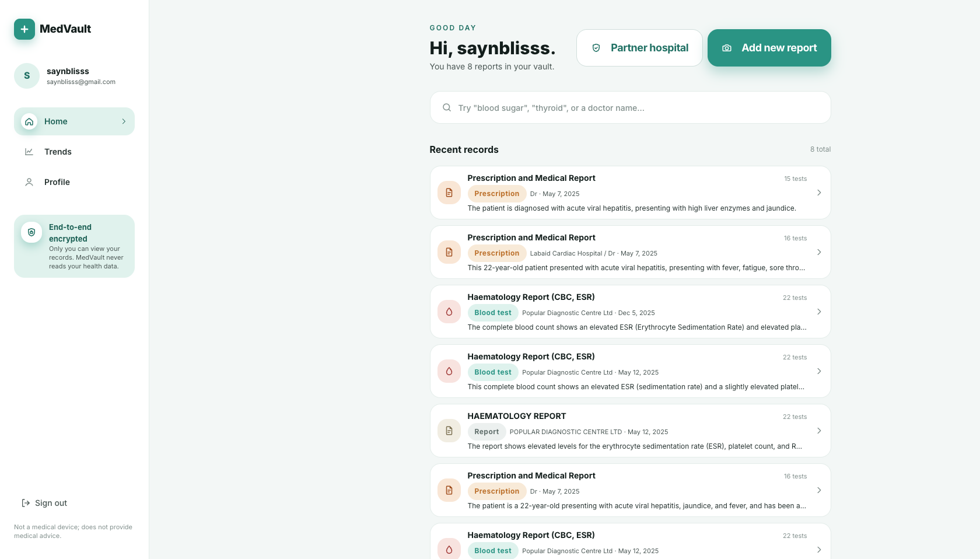Click the grey document icon of HAEMATOLOGY REPORT
Viewport: 980px width, 559px height.
(449, 431)
